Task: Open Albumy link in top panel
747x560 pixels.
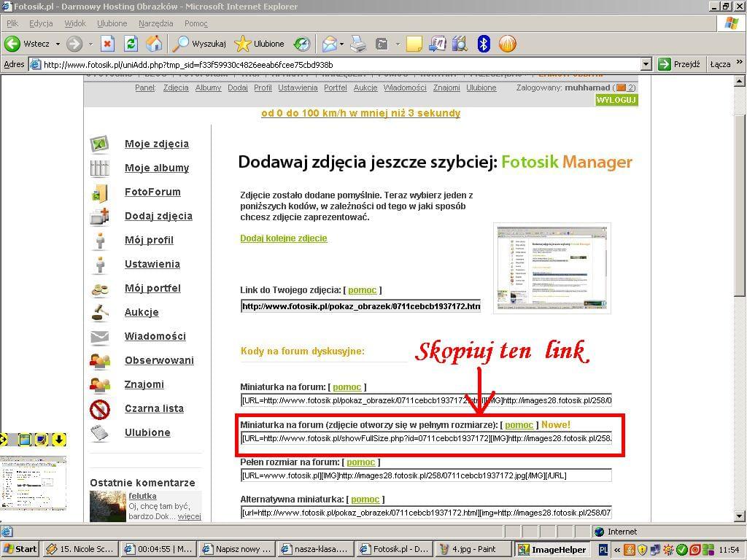Action: tap(208, 87)
